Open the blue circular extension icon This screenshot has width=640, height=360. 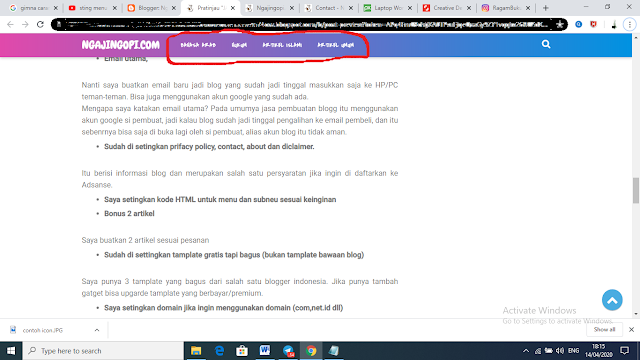pos(578,24)
